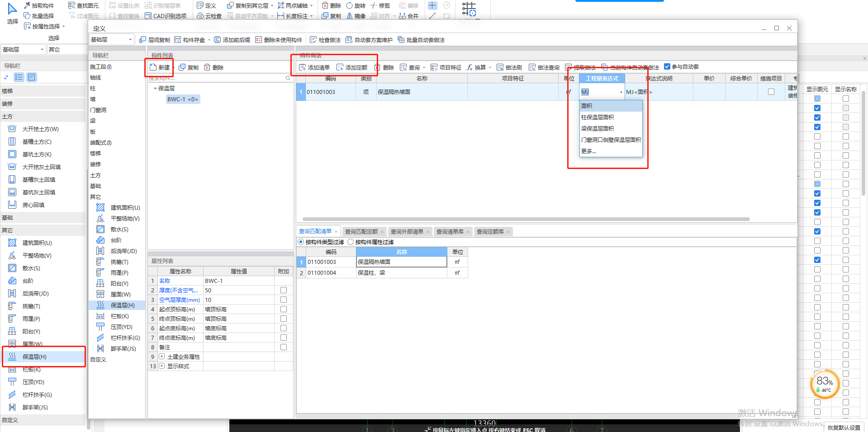Click 拾取构件 tool in main ribbon

click(x=39, y=5)
